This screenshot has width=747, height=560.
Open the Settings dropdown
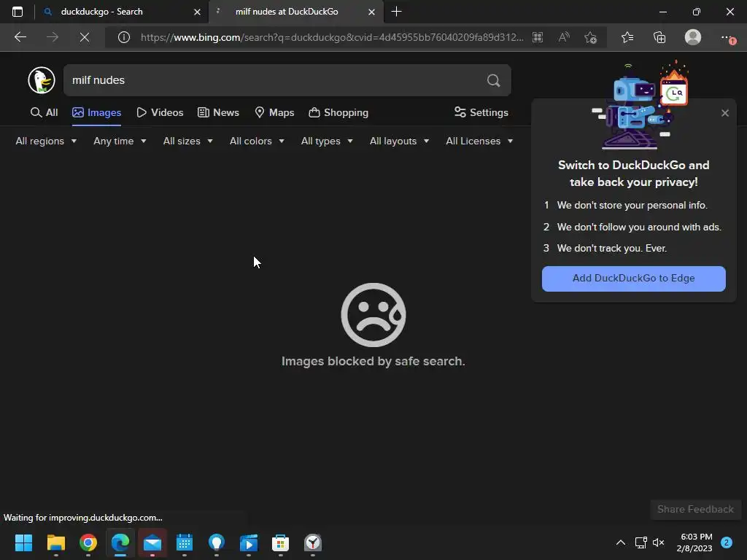point(481,112)
